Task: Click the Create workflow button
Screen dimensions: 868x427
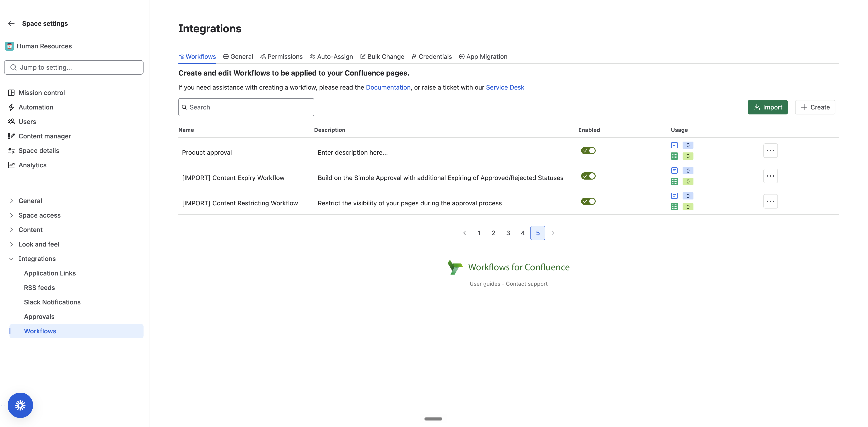Action: tap(815, 107)
